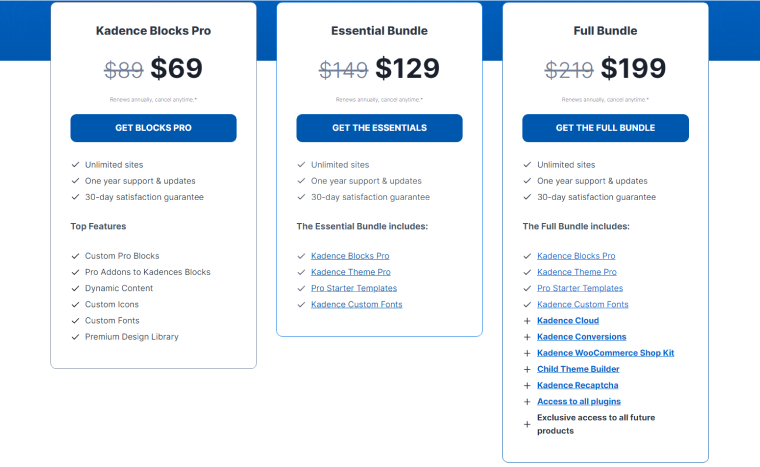Image resolution: width=760 pixels, height=467 pixels.
Task: Click the plus icon beside Kadence Cloud
Action: [x=527, y=321]
